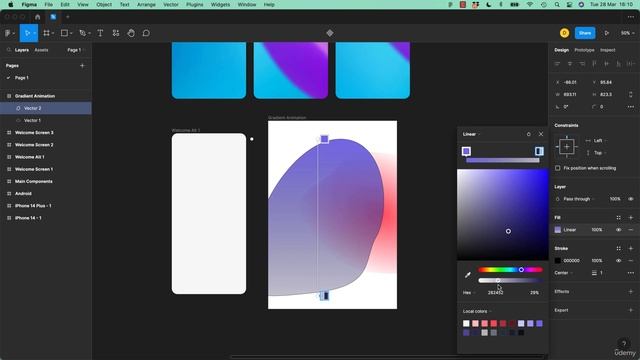The image size is (640, 360).
Task: Open the Vector menu
Action: coord(171,4)
